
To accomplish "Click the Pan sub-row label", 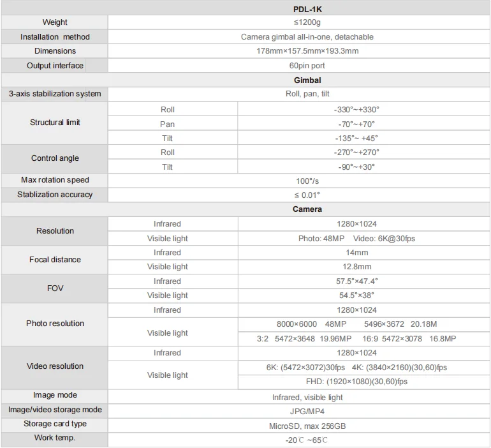I will (x=167, y=124).
